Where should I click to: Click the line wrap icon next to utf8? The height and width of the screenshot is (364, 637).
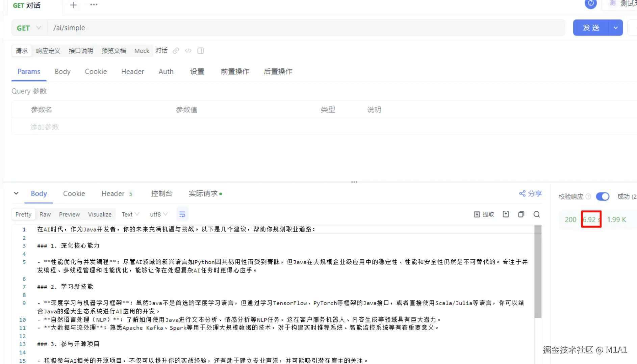pos(182,214)
